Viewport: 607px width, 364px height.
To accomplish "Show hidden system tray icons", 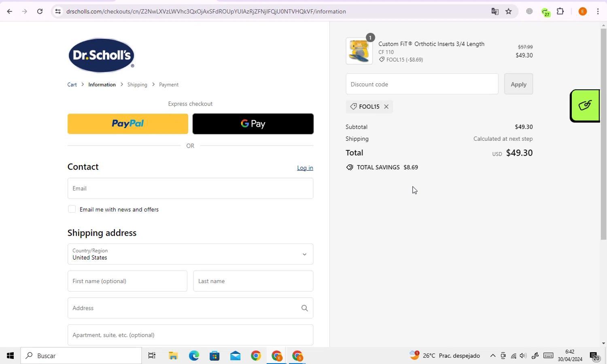I will (x=492, y=356).
